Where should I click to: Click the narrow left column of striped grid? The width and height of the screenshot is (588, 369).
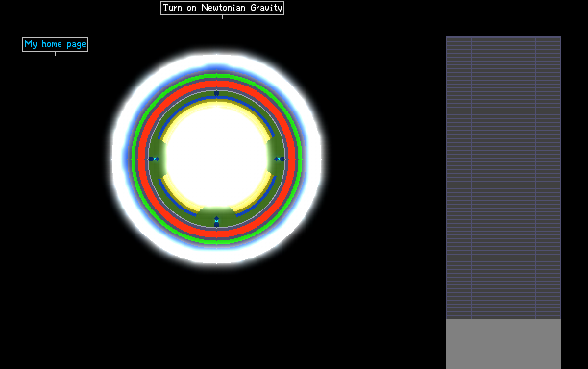458,178
